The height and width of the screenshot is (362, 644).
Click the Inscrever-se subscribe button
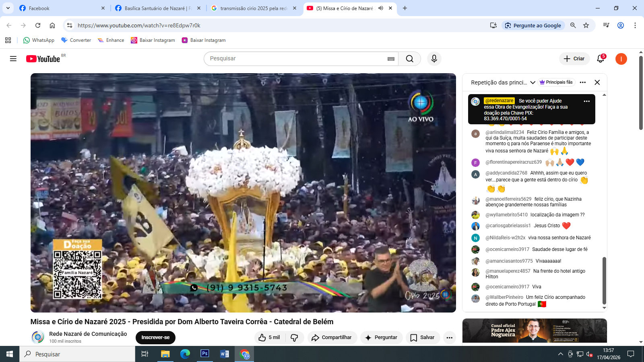pos(155,337)
